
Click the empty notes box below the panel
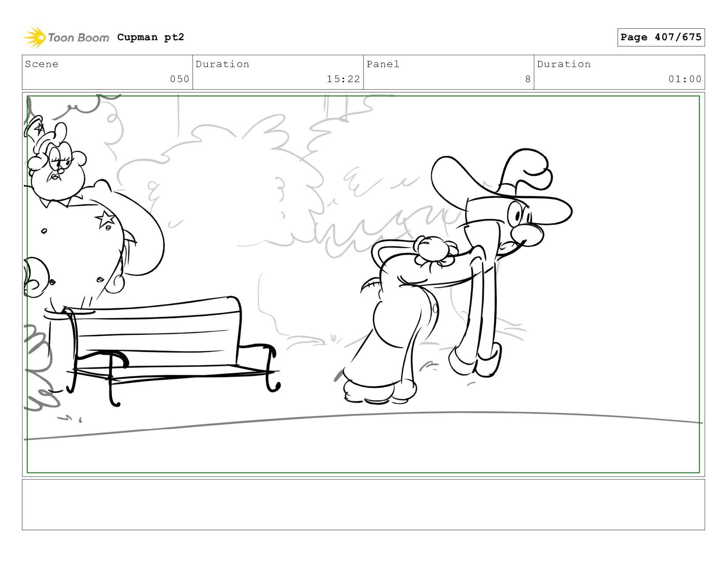point(363,505)
